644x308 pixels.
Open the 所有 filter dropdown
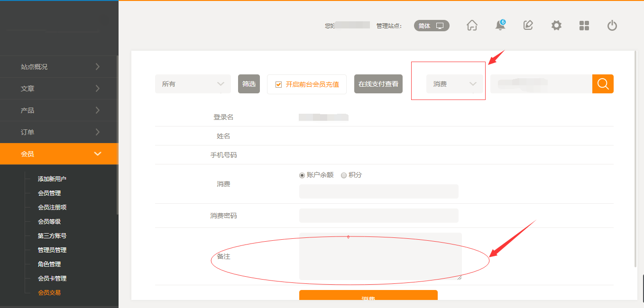(x=193, y=84)
